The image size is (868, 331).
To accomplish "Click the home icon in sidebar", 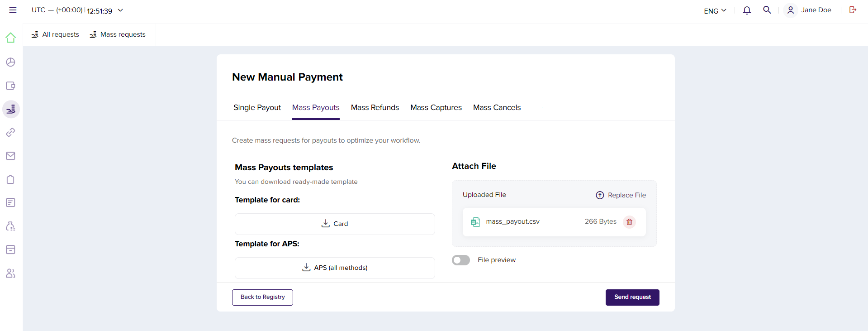I will [x=11, y=38].
